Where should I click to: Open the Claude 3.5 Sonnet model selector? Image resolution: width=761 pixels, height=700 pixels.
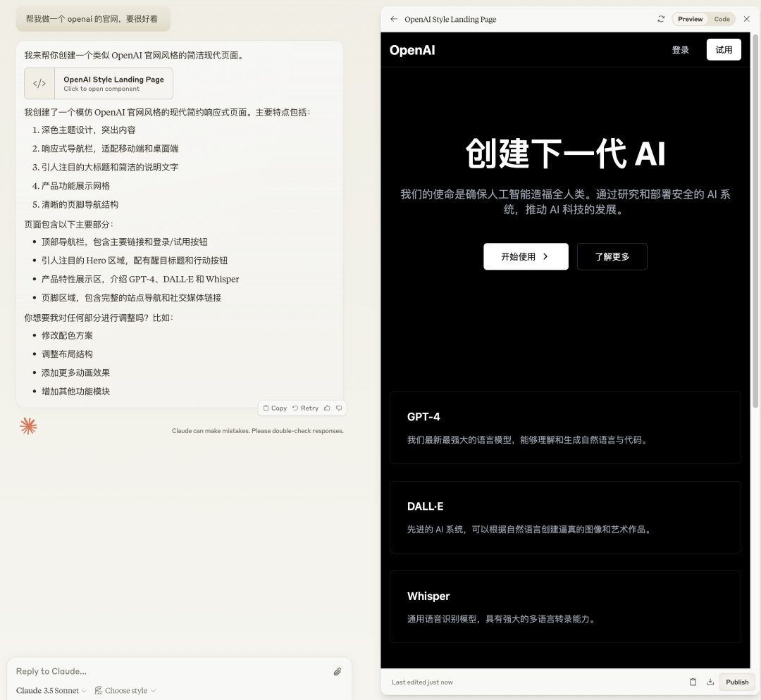point(49,690)
